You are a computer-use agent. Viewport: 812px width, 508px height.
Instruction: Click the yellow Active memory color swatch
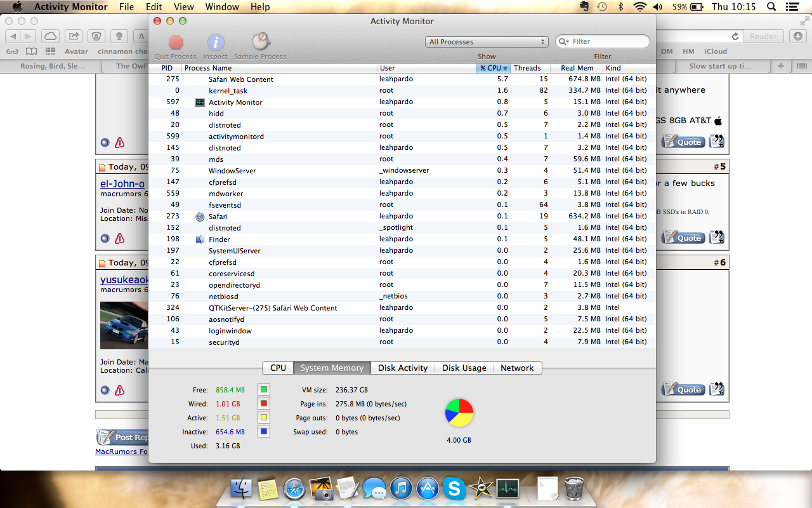tap(264, 417)
